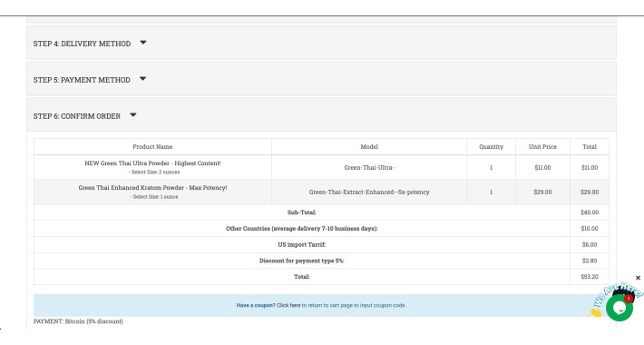Viewport: 644px width, 345px height.
Task: Click the Model column header
Action: (369, 147)
